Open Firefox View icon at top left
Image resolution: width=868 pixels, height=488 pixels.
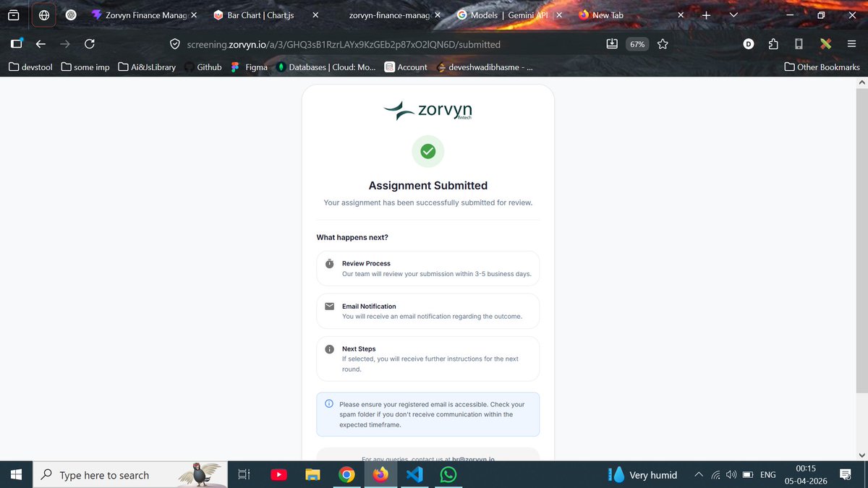[14, 14]
